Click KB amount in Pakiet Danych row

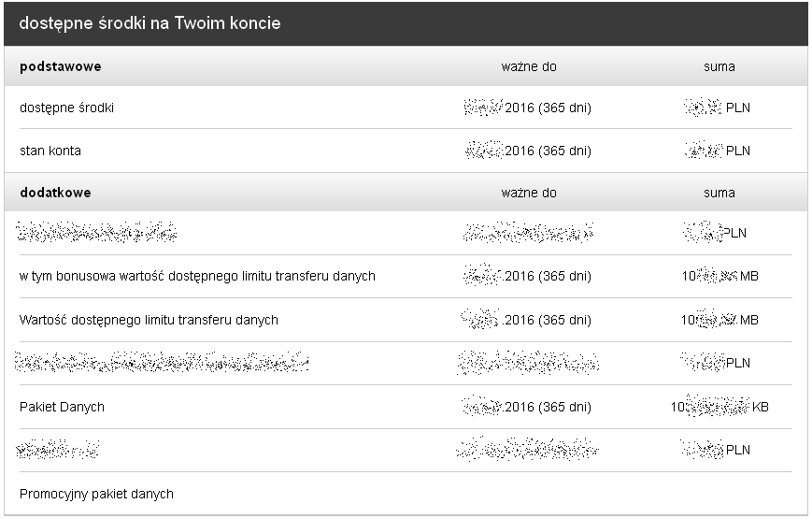tap(719, 408)
